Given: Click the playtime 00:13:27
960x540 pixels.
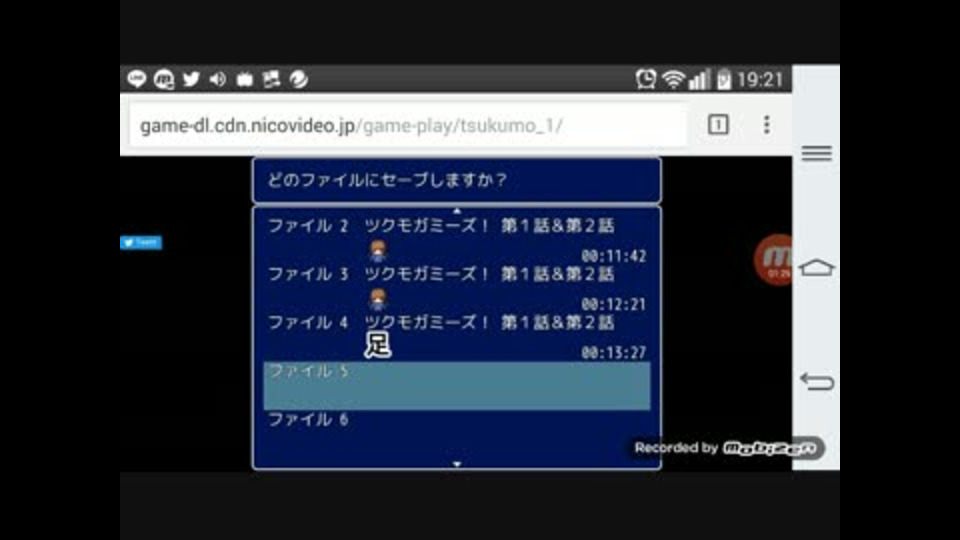Looking at the screenshot, I should pos(613,352).
